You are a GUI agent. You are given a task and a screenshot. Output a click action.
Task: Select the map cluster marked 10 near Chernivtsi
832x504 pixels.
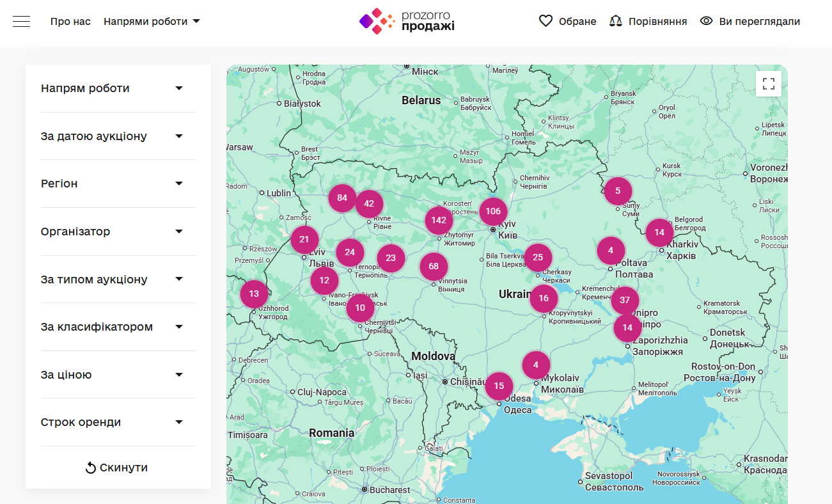(360, 308)
